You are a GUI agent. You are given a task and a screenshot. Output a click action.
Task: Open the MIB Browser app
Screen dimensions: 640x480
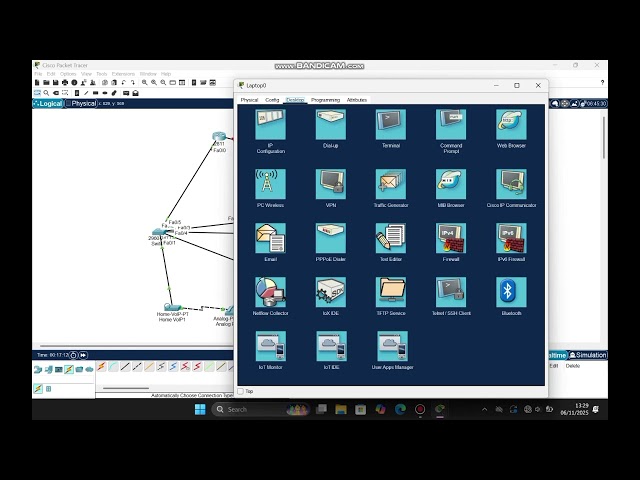click(451, 184)
